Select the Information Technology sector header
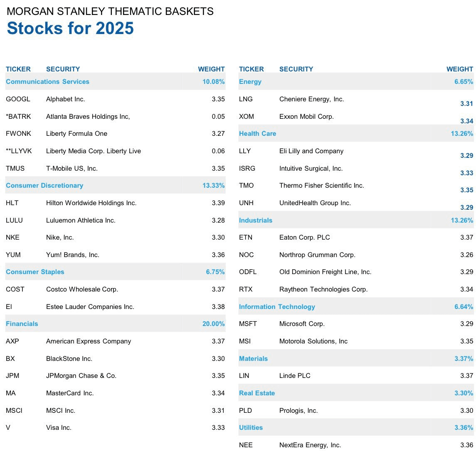476x451 pixels. (277, 307)
